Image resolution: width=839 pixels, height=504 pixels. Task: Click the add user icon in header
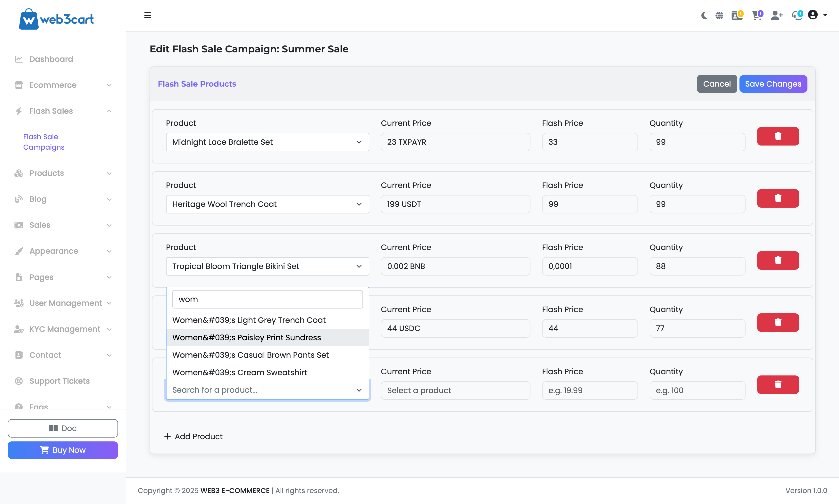[776, 15]
